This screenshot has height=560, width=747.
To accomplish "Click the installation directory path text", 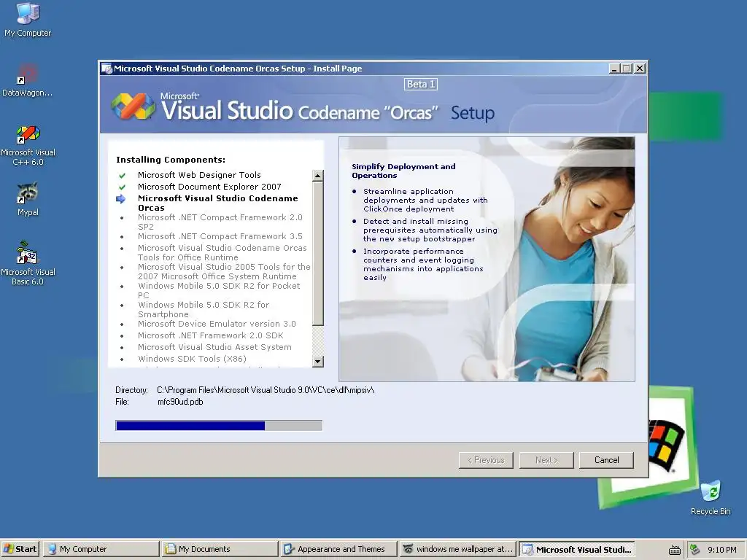I will click(266, 390).
